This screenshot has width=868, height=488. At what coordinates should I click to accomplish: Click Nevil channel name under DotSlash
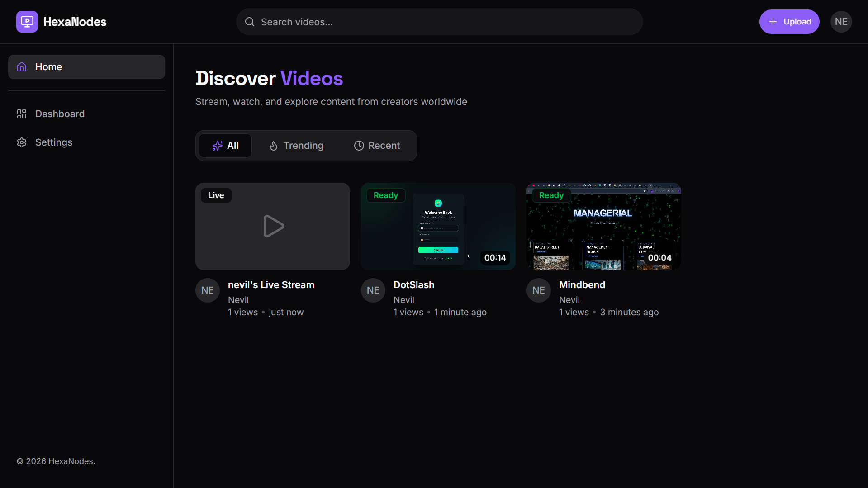tap(404, 300)
